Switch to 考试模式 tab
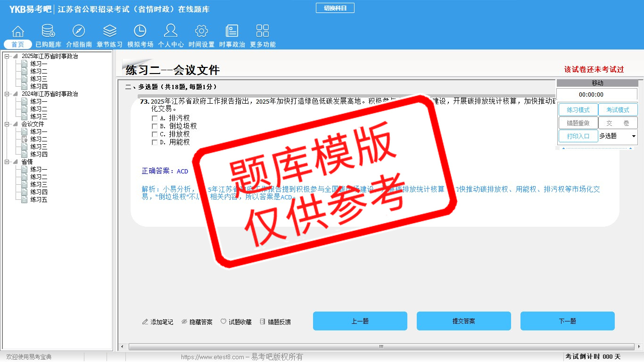This screenshot has width=644, height=362. point(618,110)
